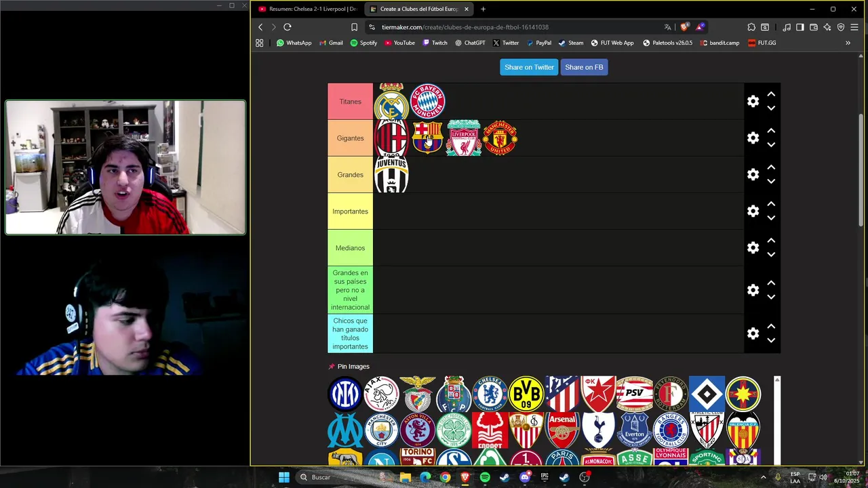
Task: Move the Importantes row down with its arrow
Action: click(x=771, y=218)
